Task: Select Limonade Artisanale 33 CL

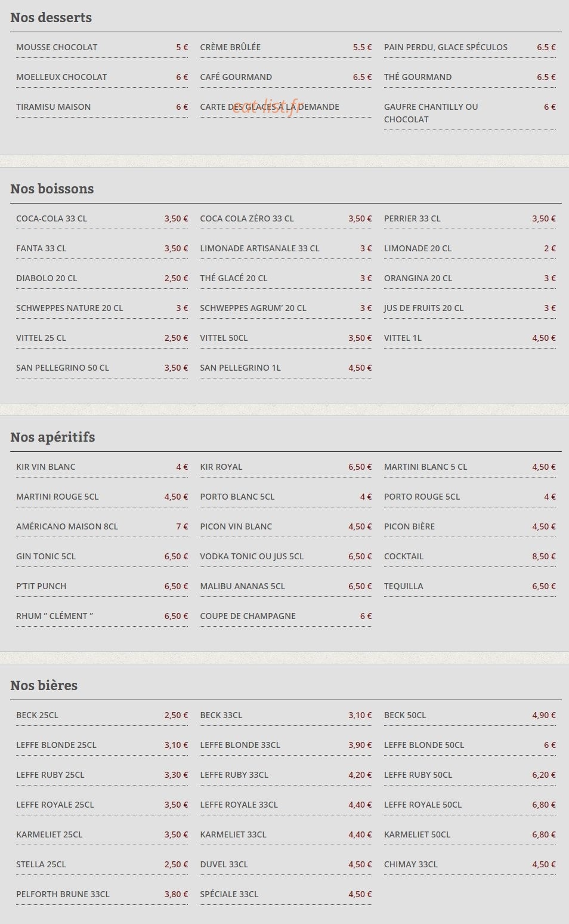Action: 286,248
